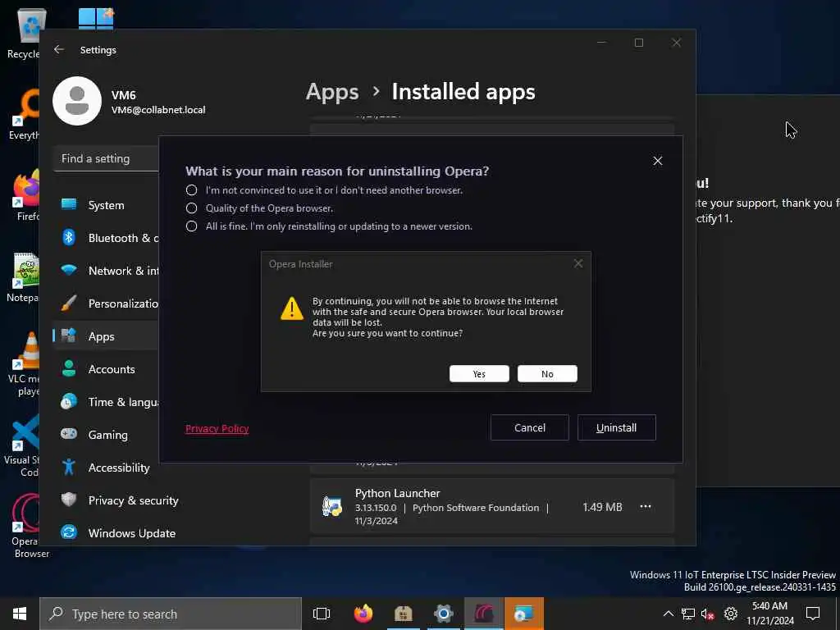Click the Personalization brush icon

[69, 303]
